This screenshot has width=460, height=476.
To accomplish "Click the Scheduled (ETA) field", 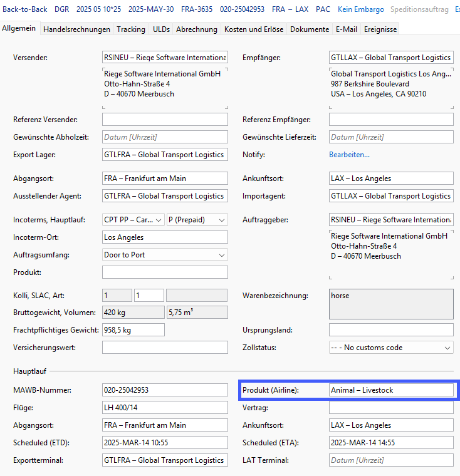I will tap(391, 443).
